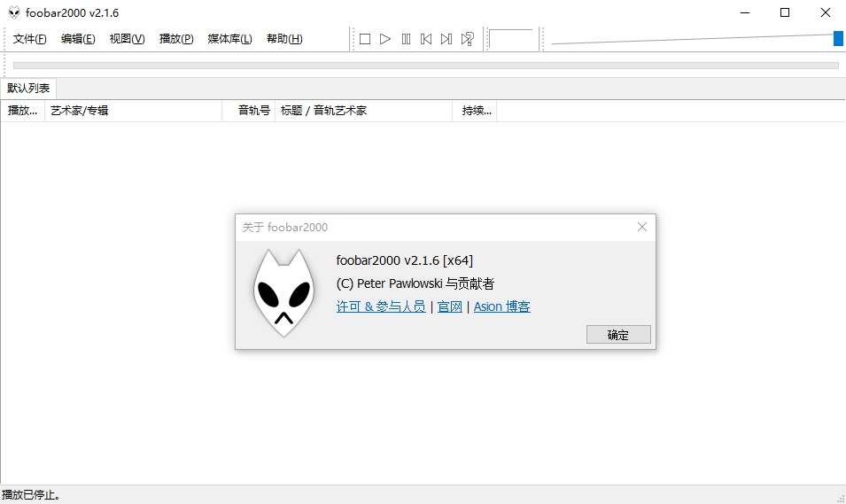Screen dimensions: 846x504
Task: Sort by 标题 / 音轨艺术家 column header
Action: coord(364,111)
